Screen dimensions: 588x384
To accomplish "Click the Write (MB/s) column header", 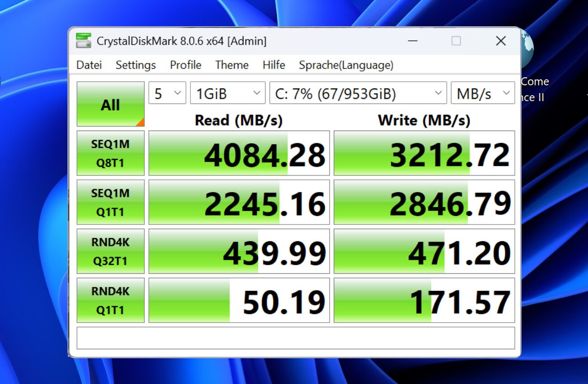I will point(424,120).
